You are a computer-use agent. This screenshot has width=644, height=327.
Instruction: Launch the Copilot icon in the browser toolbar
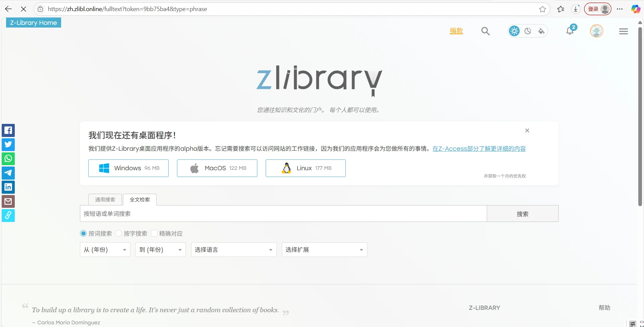point(636,9)
